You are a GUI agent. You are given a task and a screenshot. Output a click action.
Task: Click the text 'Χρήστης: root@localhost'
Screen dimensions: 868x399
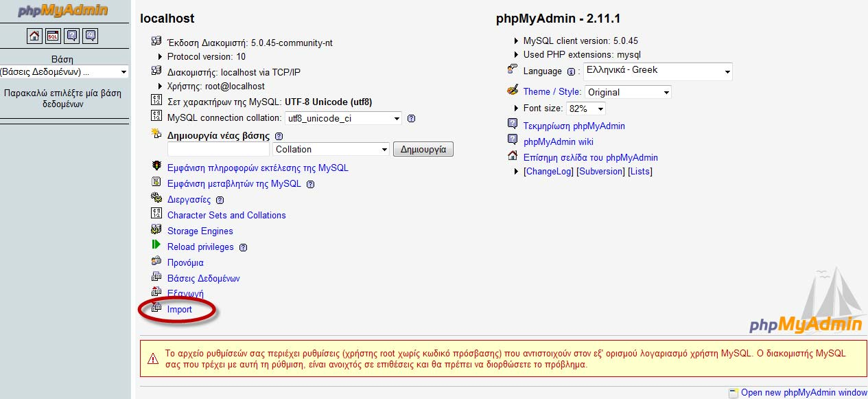click(x=216, y=87)
